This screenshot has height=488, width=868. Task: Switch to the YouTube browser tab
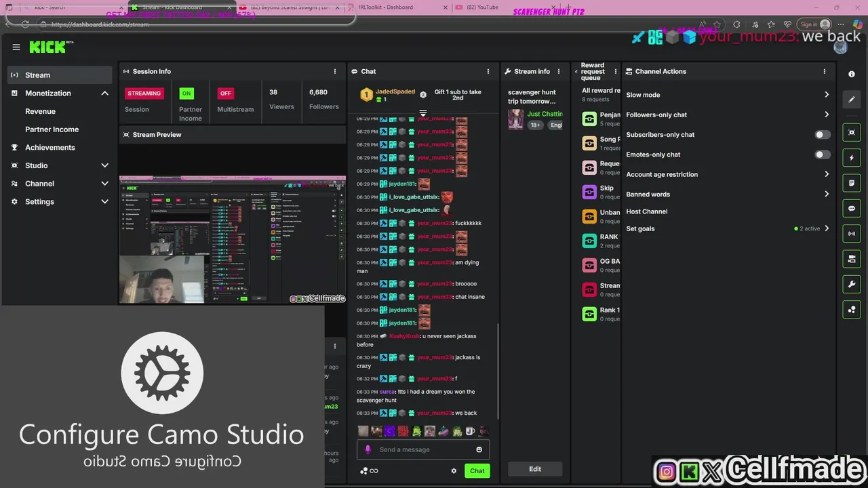point(505,7)
